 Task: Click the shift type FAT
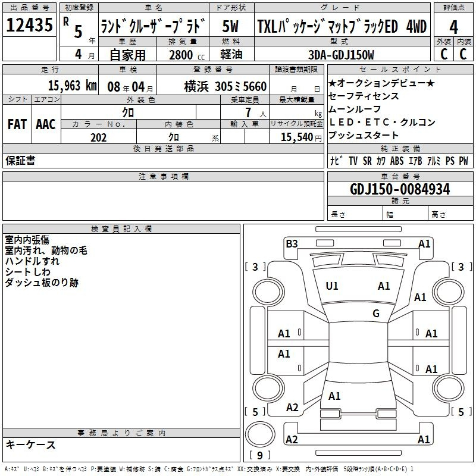17,124
